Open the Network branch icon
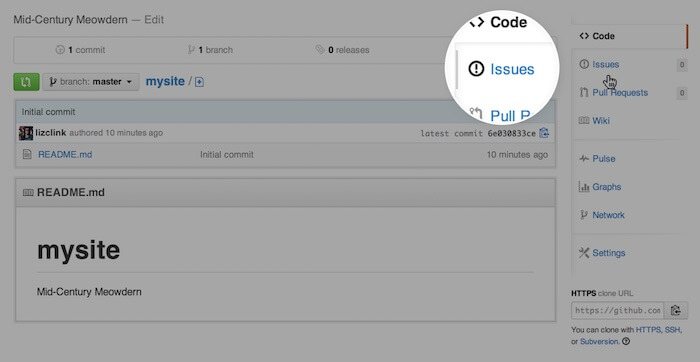Viewport: 700px width, 362px height. (x=583, y=215)
